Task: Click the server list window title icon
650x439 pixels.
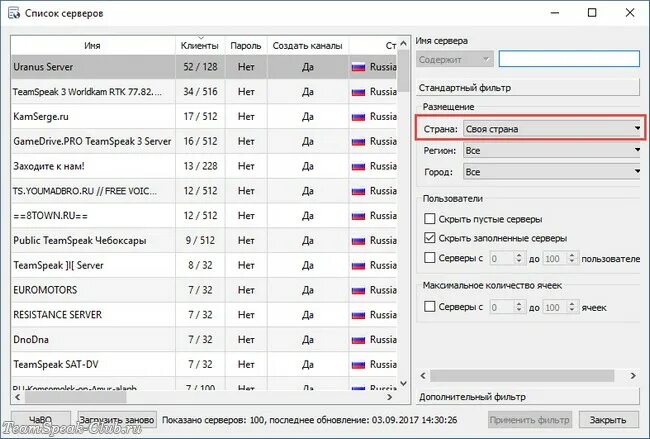Action: [x=14, y=13]
